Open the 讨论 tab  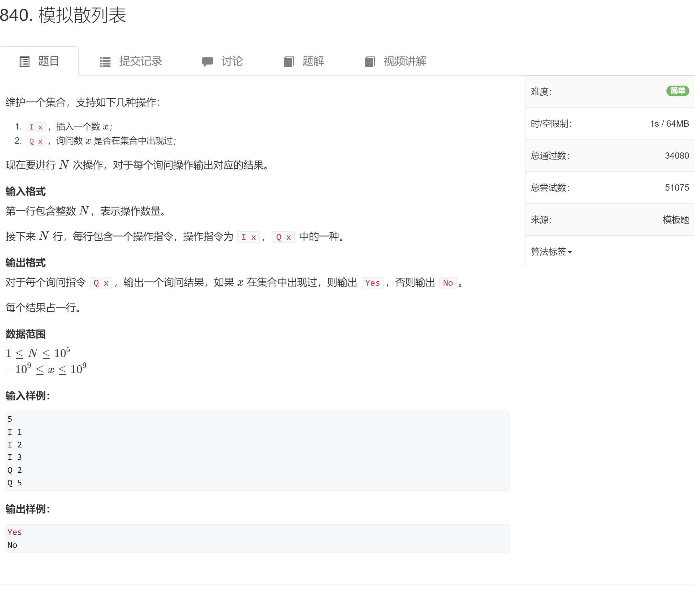tap(232, 61)
